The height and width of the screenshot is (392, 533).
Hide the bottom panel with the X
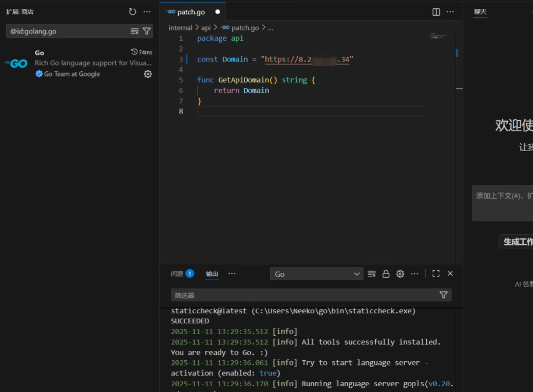(450, 274)
